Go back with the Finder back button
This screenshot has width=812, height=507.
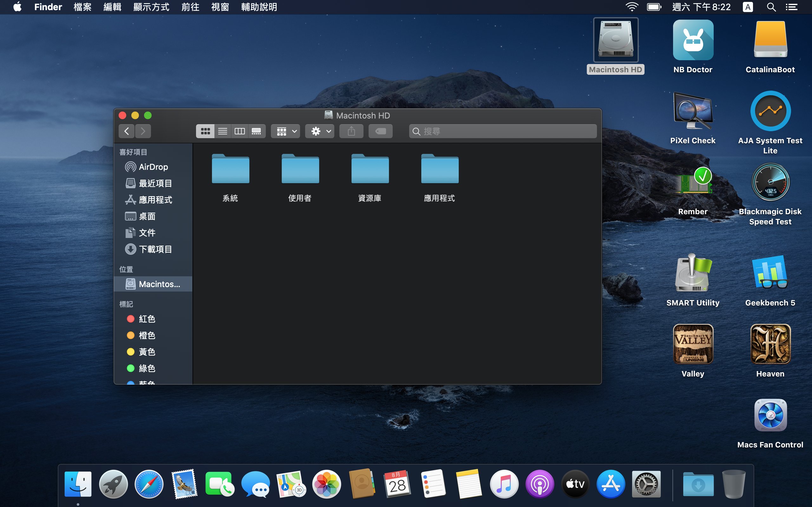pos(127,131)
